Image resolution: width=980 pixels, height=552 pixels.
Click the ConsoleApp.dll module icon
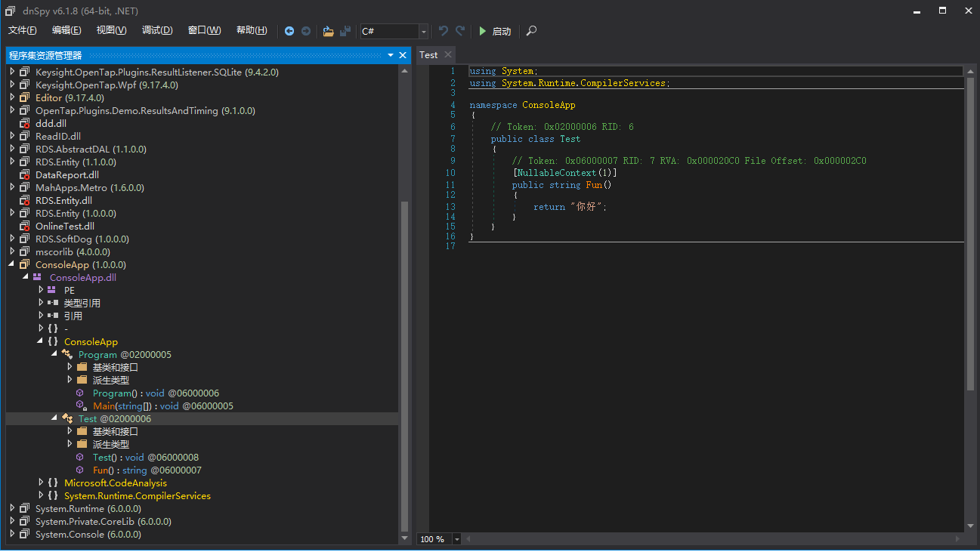37,277
